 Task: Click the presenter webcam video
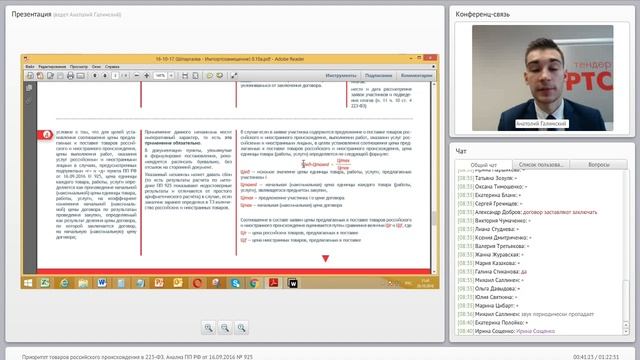coord(542,78)
